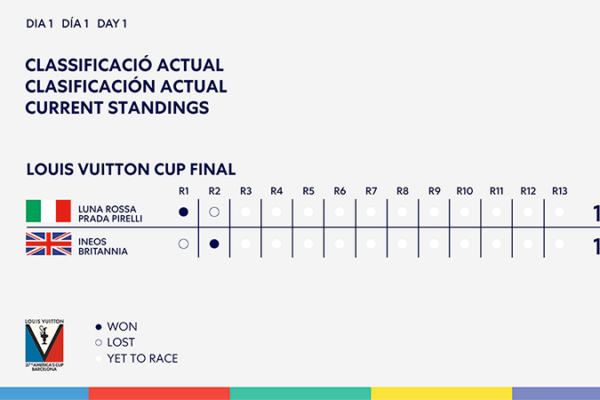Screen dimensions: 600x400
Task: Click the Luna Rossa Prada Pirelli team name
Action: pos(110,214)
